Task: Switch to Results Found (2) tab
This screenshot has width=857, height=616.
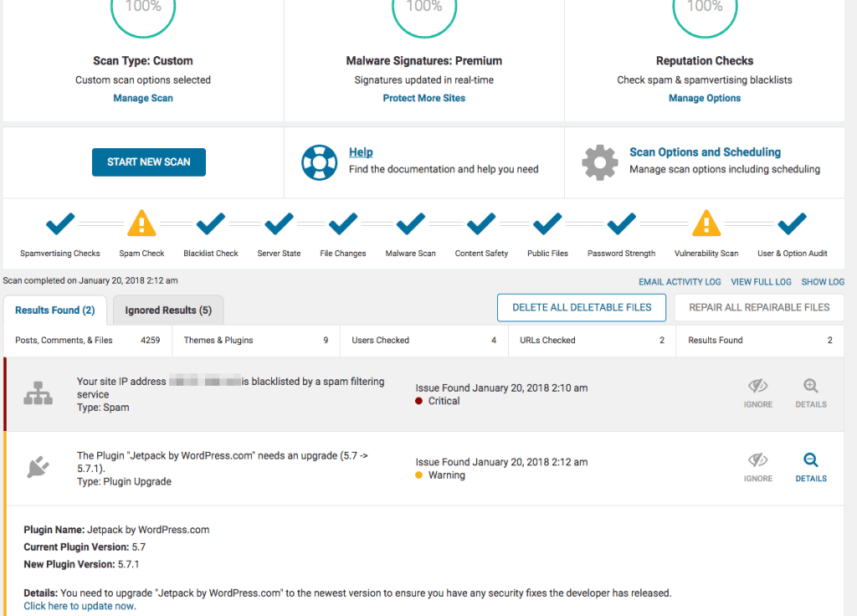Action: 54,310
